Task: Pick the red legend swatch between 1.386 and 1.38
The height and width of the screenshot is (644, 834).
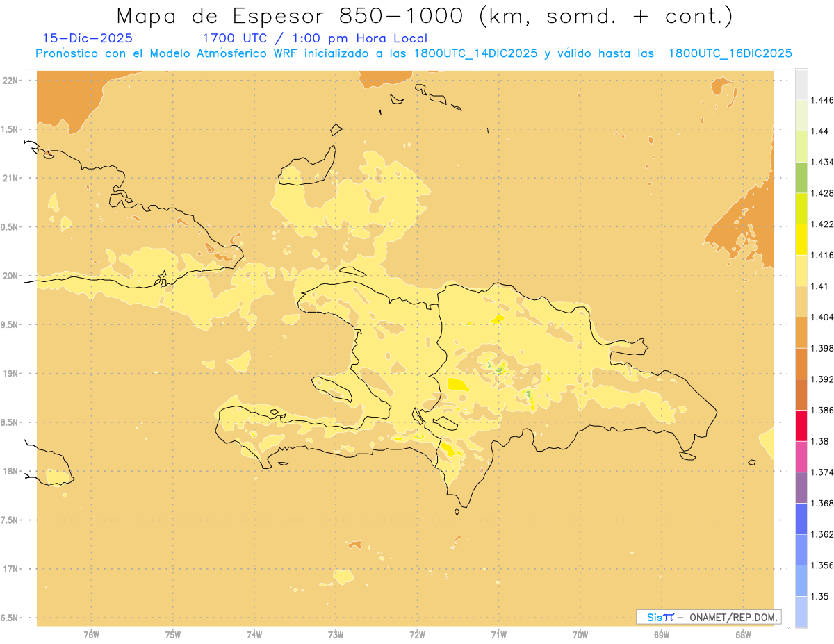Action: click(801, 426)
